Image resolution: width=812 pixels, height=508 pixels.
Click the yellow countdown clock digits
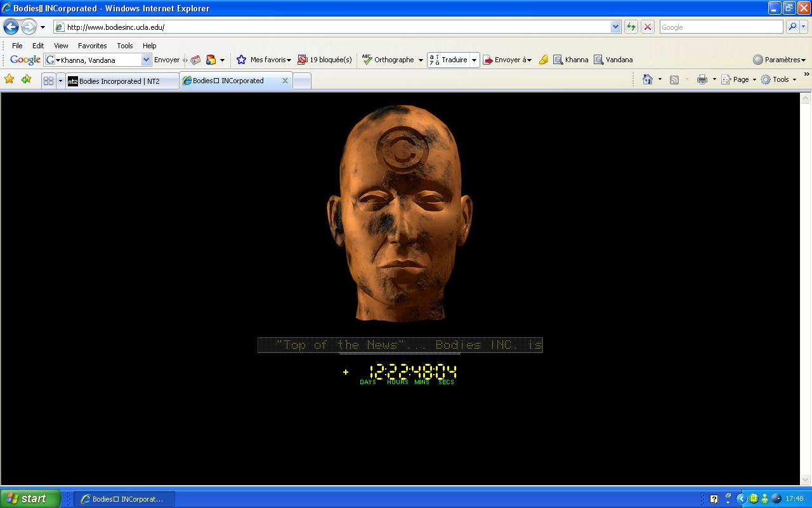click(412, 371)
